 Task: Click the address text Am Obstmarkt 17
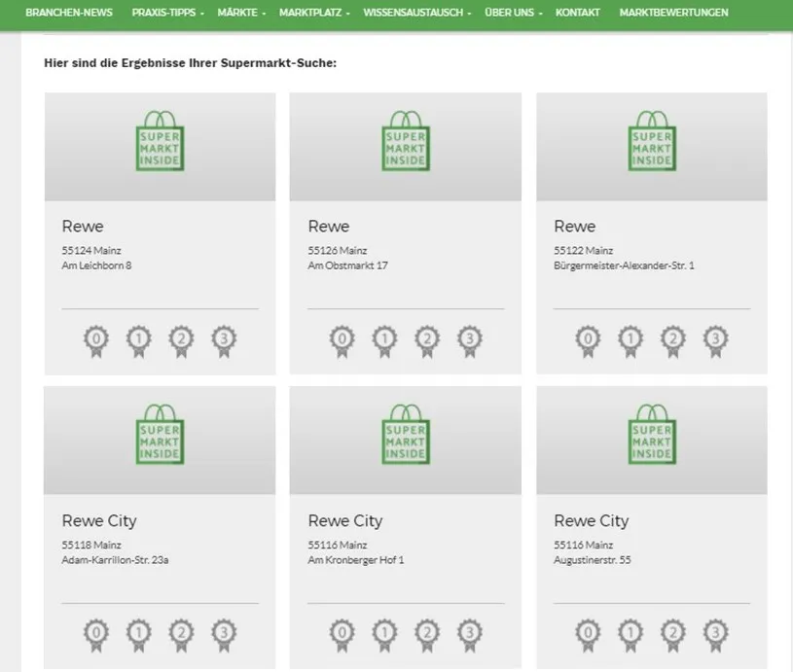[x=348, y=265]
